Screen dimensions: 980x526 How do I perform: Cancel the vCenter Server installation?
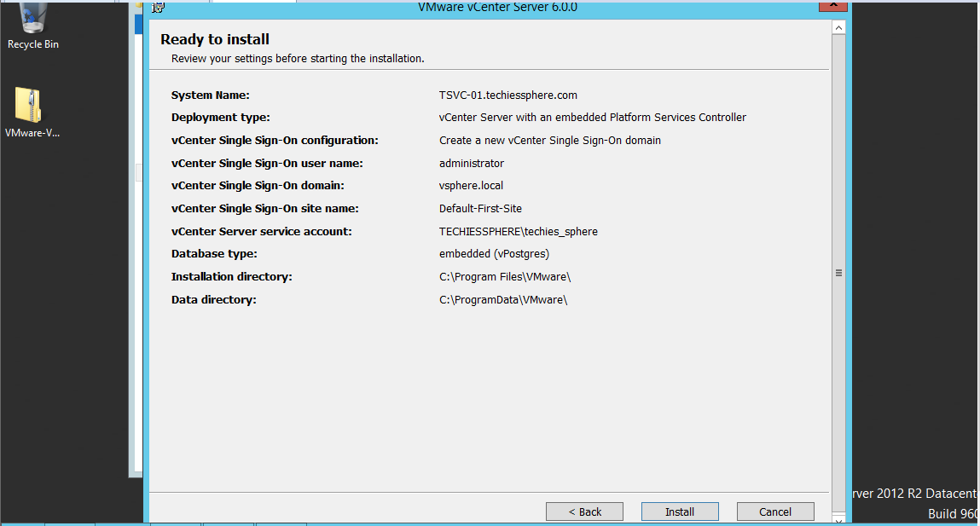(x=775, y=512)
